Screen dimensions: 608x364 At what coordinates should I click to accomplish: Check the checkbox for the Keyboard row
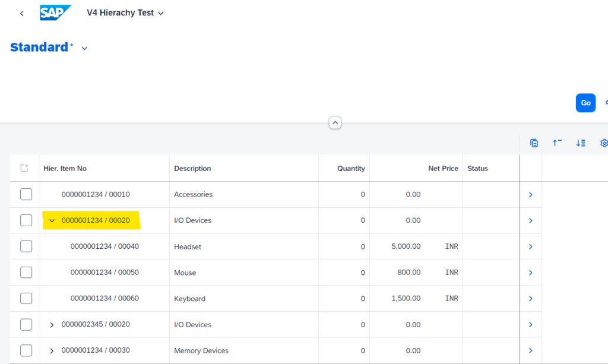(26, 298)
